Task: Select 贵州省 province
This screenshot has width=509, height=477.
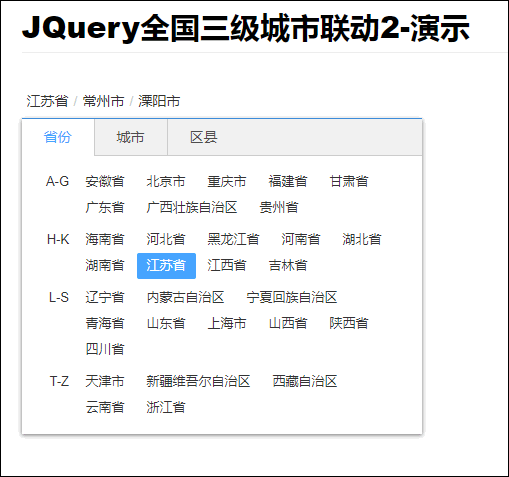Action: (x=279, y=207)
